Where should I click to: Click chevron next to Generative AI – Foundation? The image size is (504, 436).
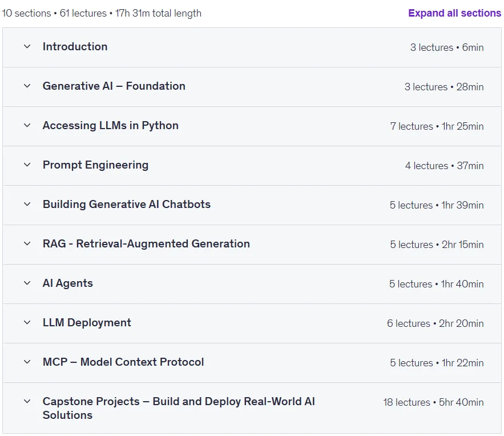(27, 86)
